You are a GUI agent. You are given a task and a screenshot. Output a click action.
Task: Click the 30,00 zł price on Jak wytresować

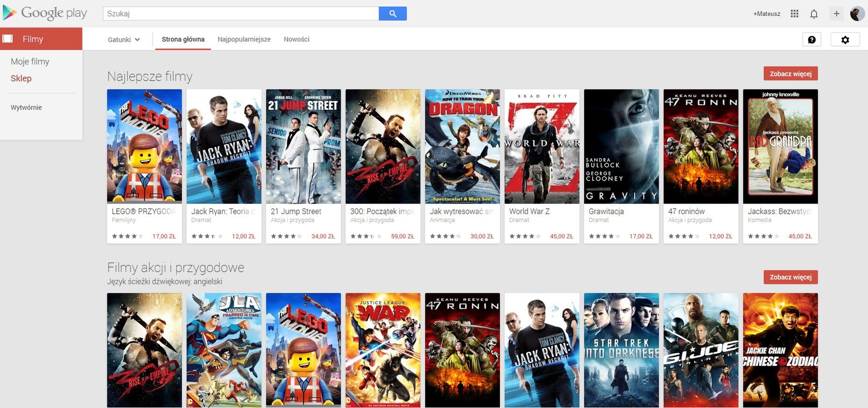tap(482, 236)
